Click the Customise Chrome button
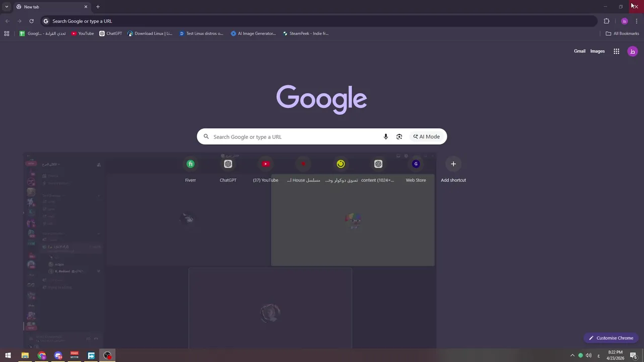Screen dimensions: 644x362 coord(611,338)
